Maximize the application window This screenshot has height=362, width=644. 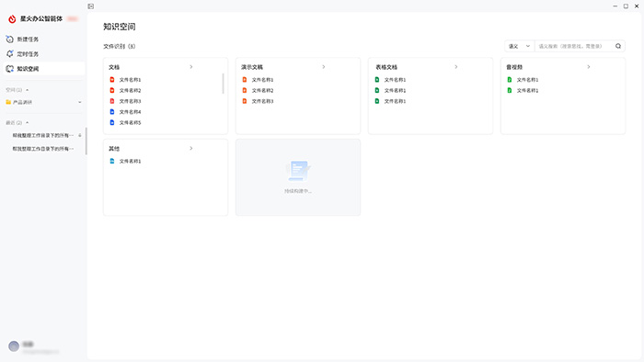coord(626,6)
